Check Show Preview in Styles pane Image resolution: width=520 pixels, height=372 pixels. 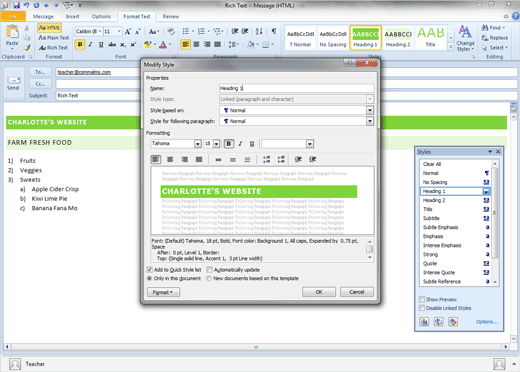point(422,299)
